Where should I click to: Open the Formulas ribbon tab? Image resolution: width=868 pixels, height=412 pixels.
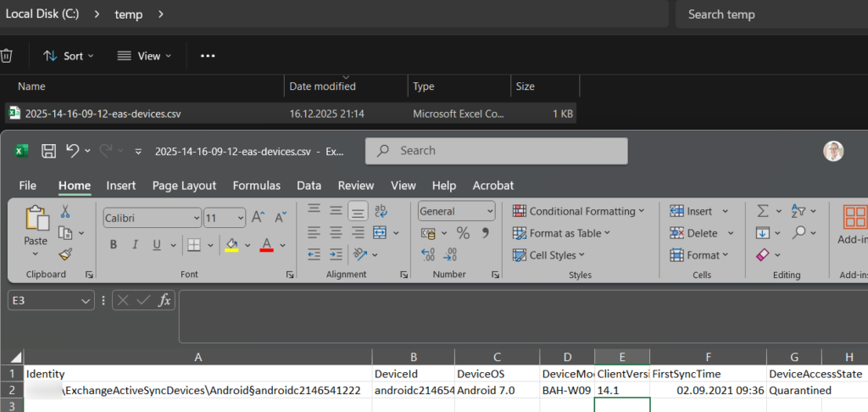coord(256,185)
